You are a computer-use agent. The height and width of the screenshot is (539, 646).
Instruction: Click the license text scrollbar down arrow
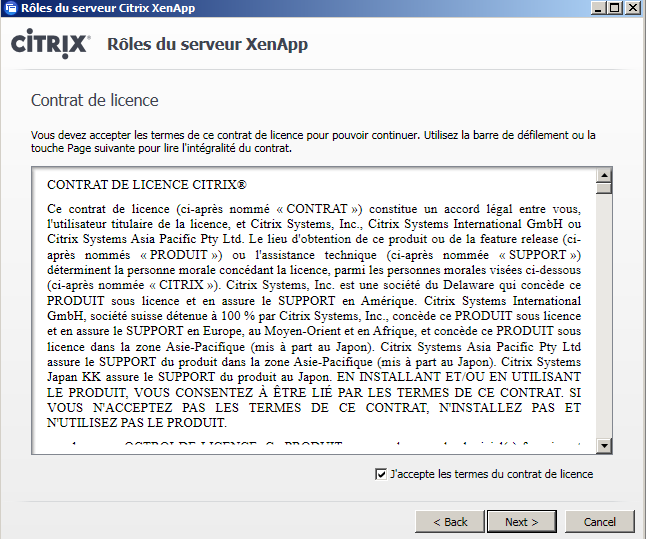coord(604,445)
